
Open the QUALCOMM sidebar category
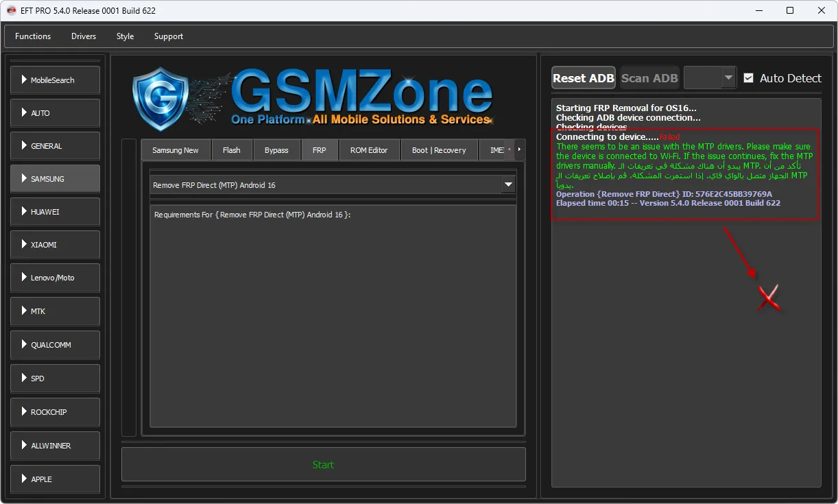pyautogui.click(x=55, y=345)
